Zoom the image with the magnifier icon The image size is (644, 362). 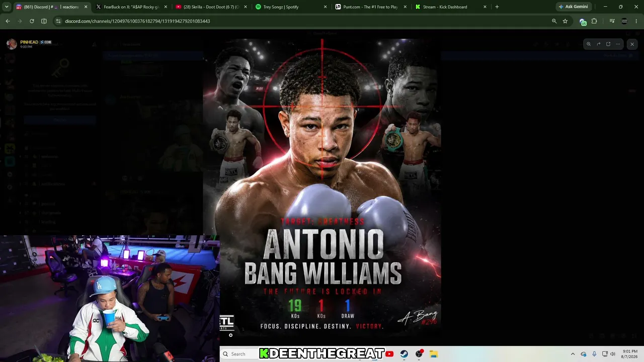point(588,44)
